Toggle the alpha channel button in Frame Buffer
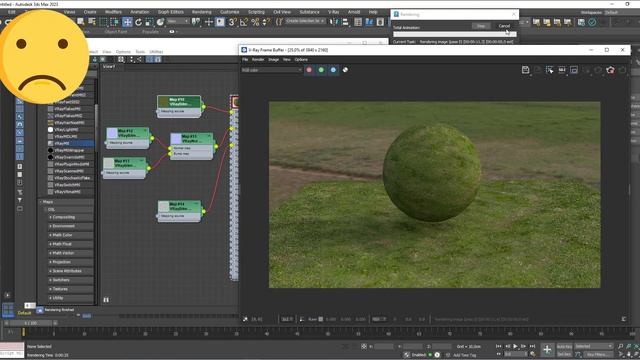 click(x=345, y=70)
